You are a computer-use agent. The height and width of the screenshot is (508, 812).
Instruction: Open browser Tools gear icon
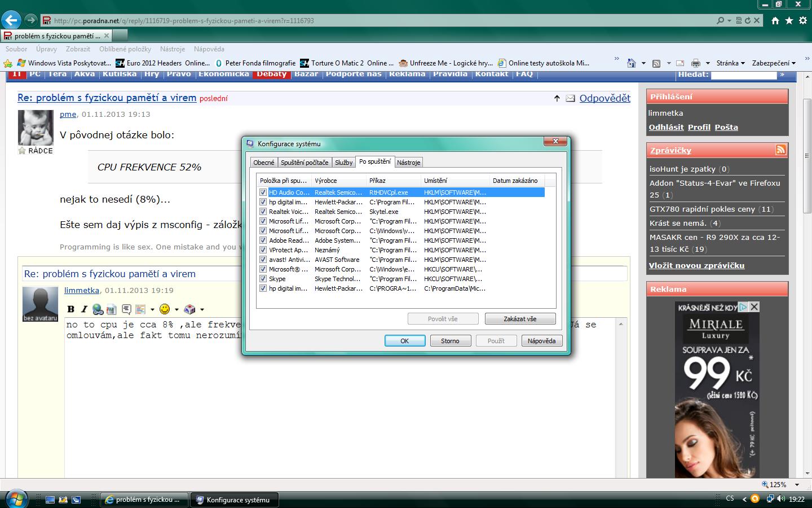pos(802,20)
